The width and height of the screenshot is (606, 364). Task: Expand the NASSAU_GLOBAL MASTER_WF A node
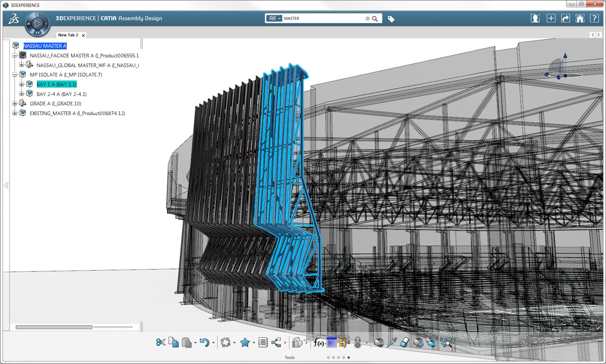coord(22,65)
